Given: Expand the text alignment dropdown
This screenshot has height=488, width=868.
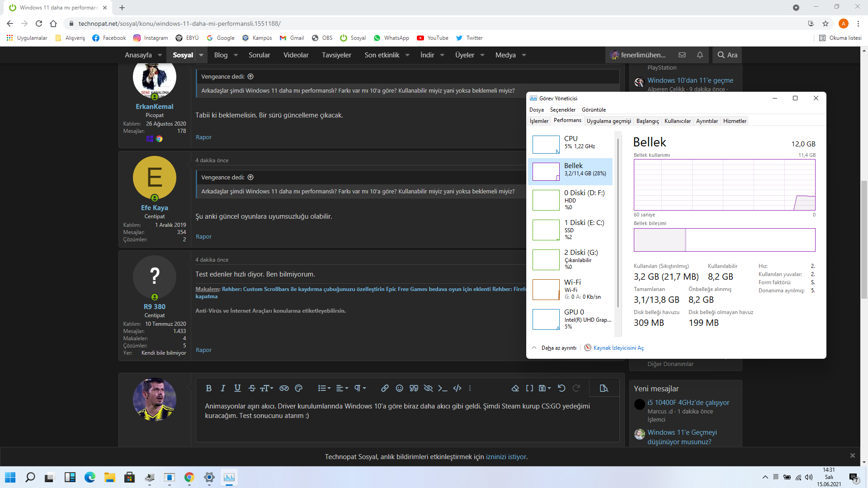Looking at the screenshot, I should [342, 388].
